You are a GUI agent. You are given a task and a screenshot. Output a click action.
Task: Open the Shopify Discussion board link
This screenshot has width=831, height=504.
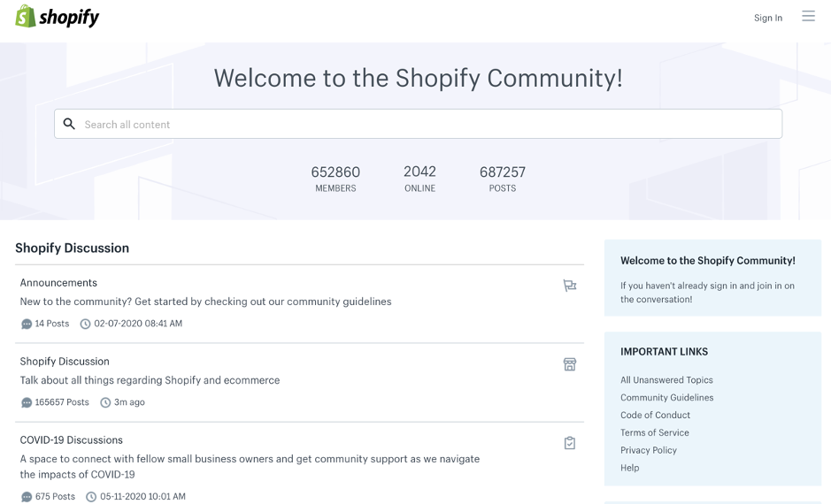click(65, 362)
